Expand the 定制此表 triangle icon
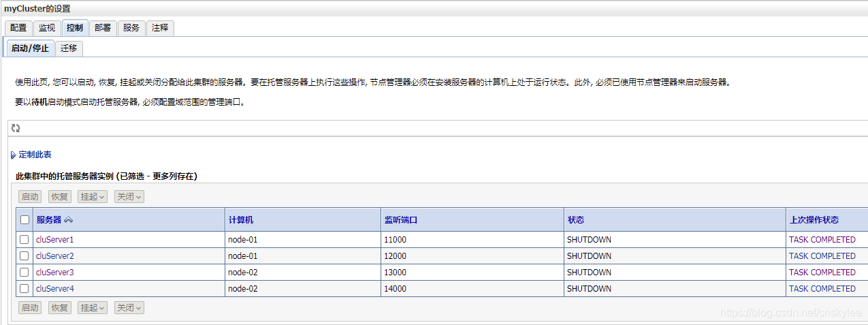868x325 pixels. [14, 155]
